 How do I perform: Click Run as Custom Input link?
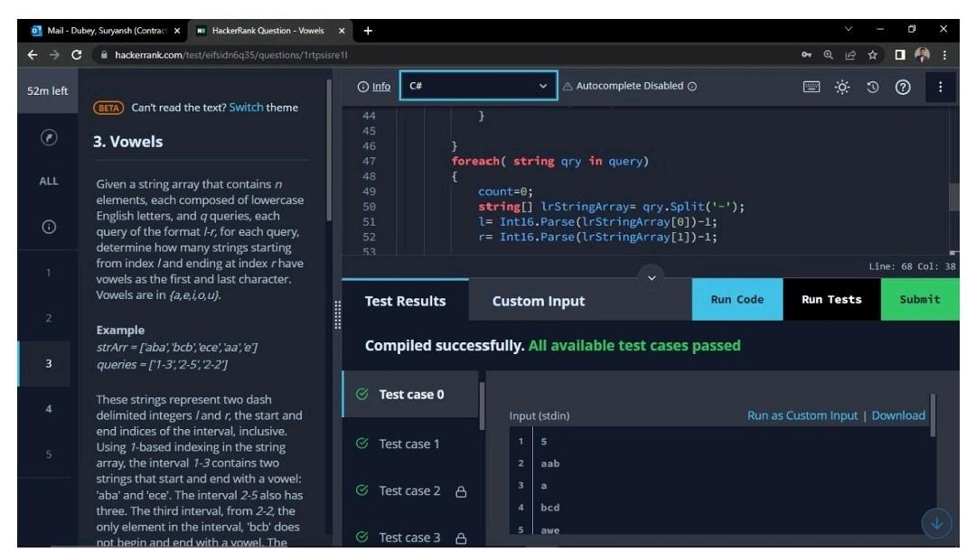click(802, 415)
